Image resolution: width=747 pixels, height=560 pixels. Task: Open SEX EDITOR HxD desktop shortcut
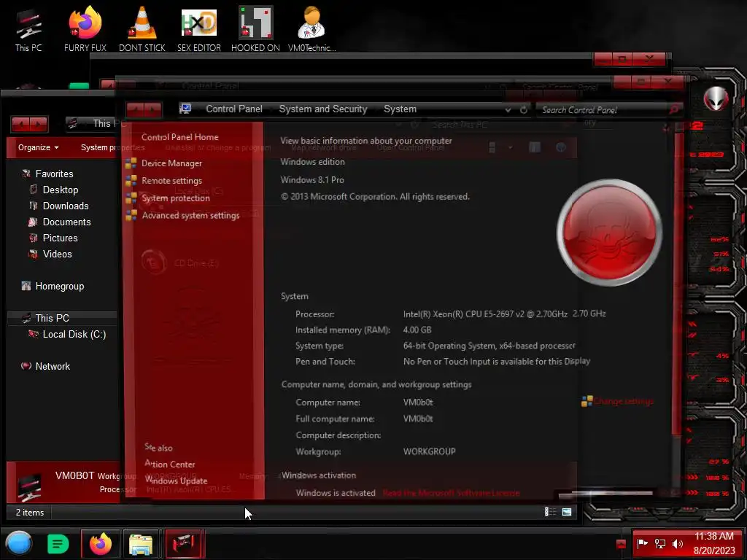click(x=198, y=30)
